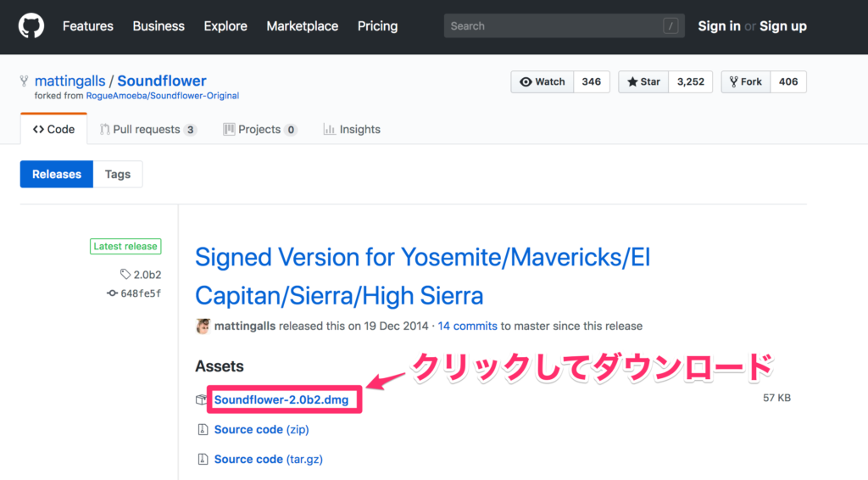Open the Business menu item
Screen dimensions: 868x480
click(x=159, y=26)
